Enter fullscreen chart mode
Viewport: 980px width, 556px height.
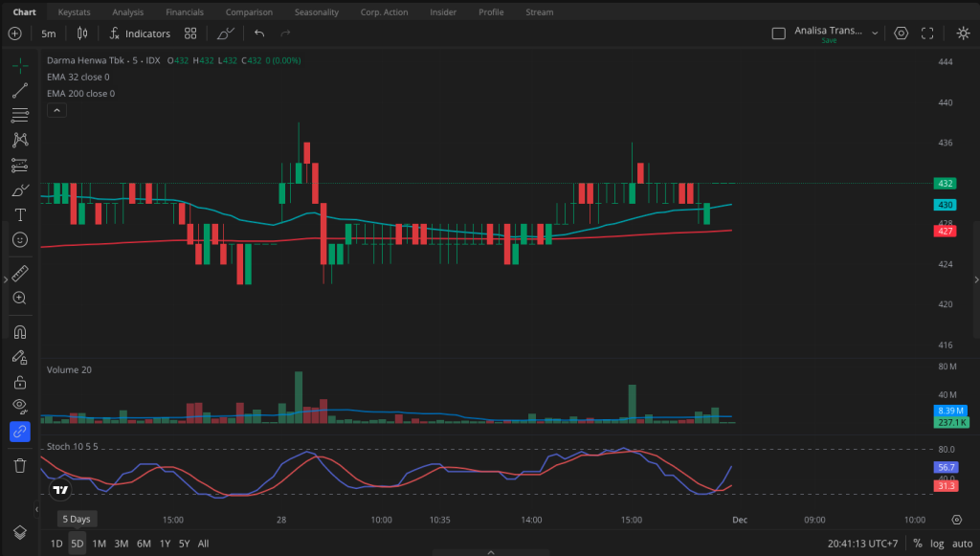tap(927, 33)
